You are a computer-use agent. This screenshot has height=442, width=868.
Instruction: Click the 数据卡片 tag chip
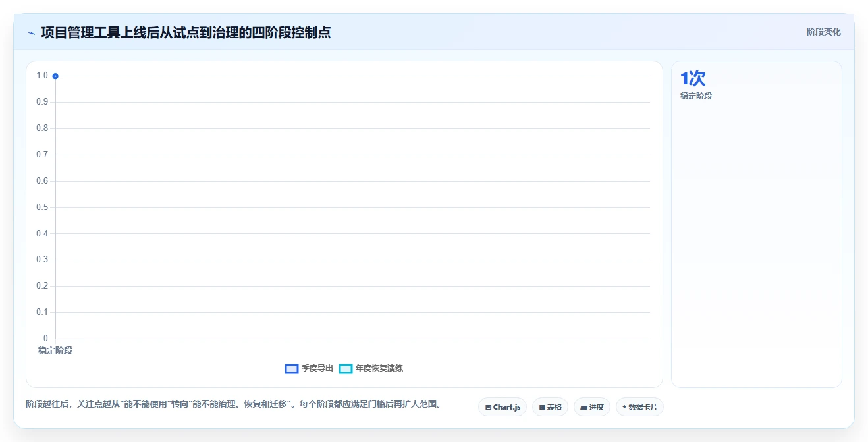pos(639,407)
